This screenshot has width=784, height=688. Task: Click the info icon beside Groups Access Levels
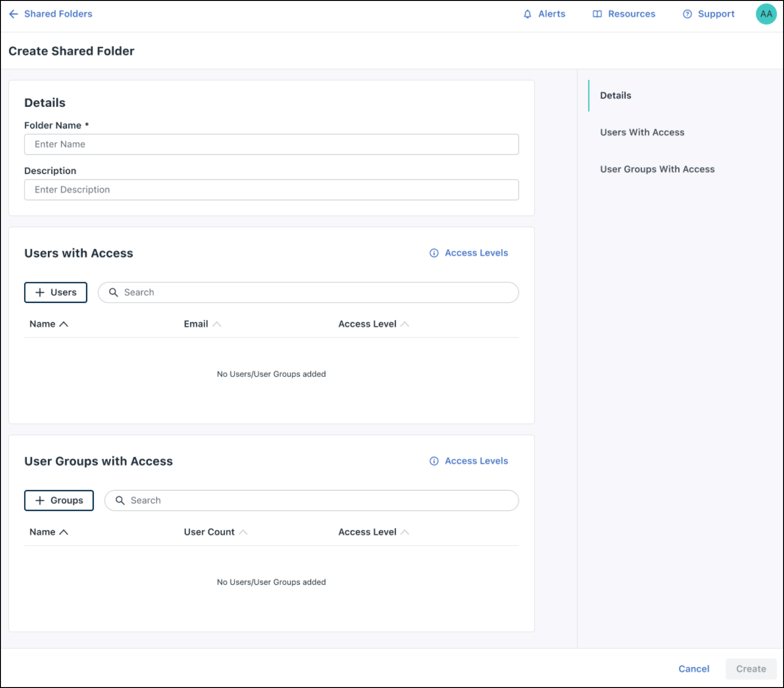click(x=434, y=461)
